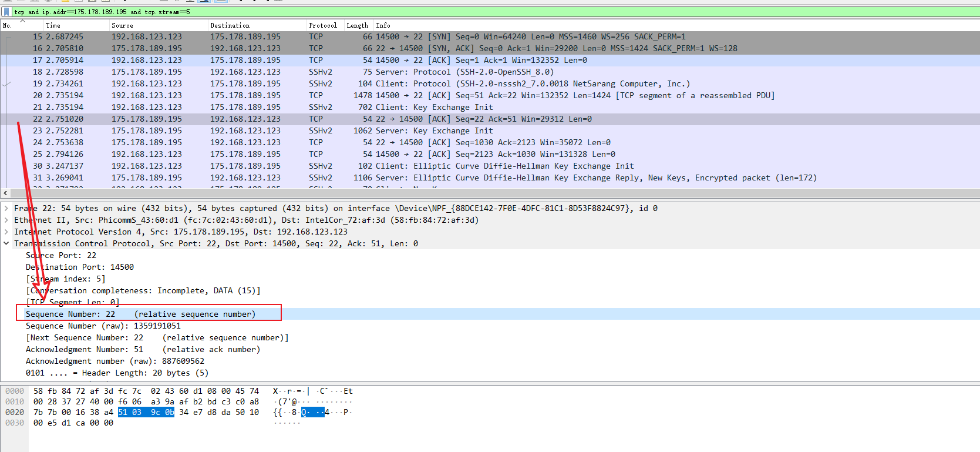Sort packet list by Time column

76,25
